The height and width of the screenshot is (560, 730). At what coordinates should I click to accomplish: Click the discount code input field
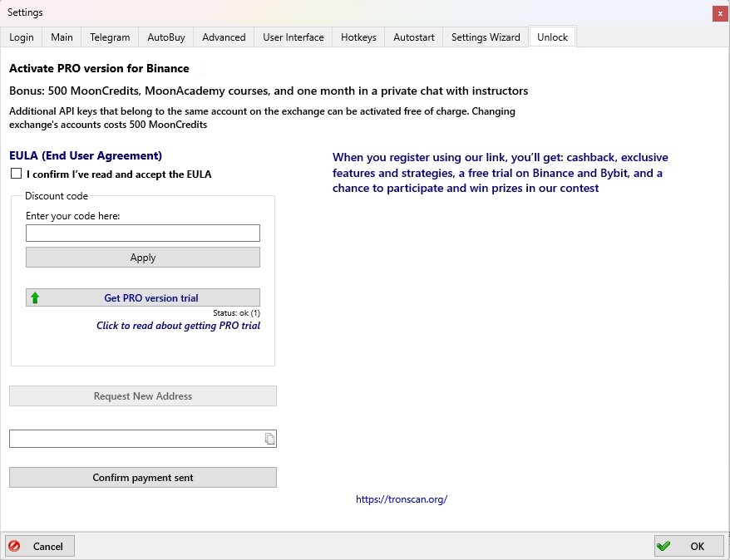(x=143, y=233)
